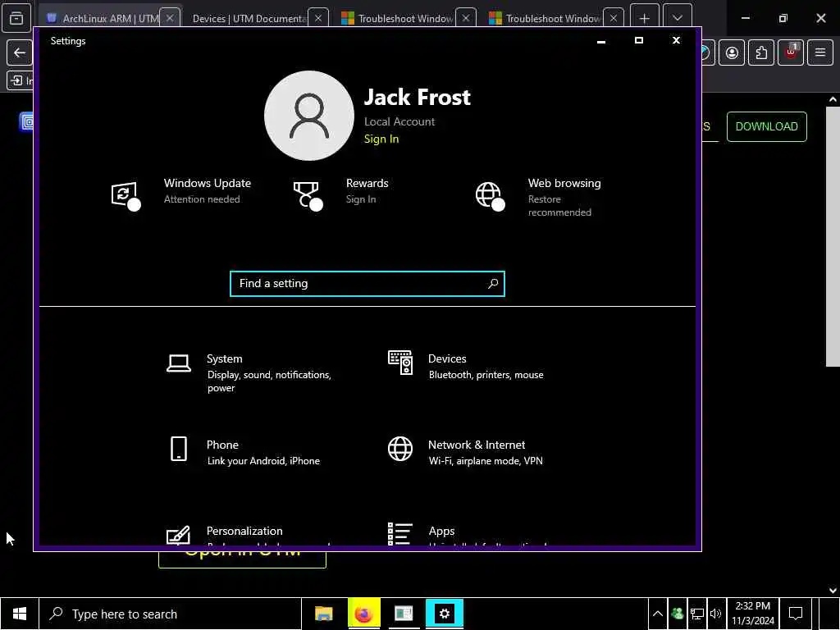
Task: Open Devices settings category
Action: click(466, 366)
